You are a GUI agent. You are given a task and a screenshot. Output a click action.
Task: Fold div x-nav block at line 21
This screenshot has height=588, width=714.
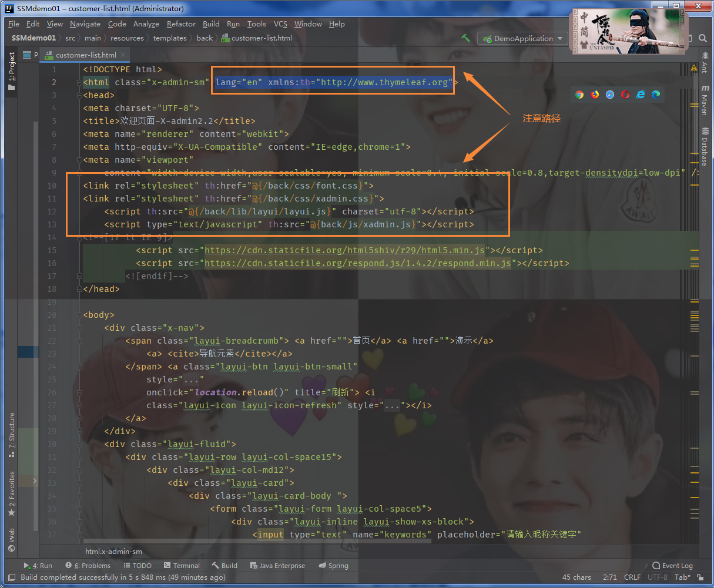(x=81, y=328)
